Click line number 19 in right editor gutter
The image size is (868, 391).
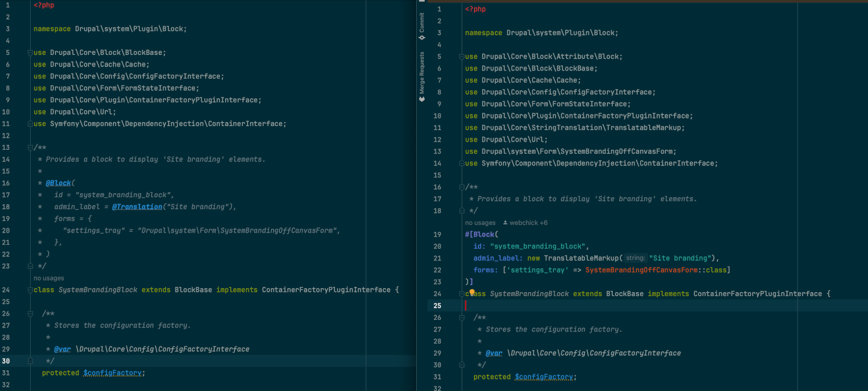(x=437, y=234)
